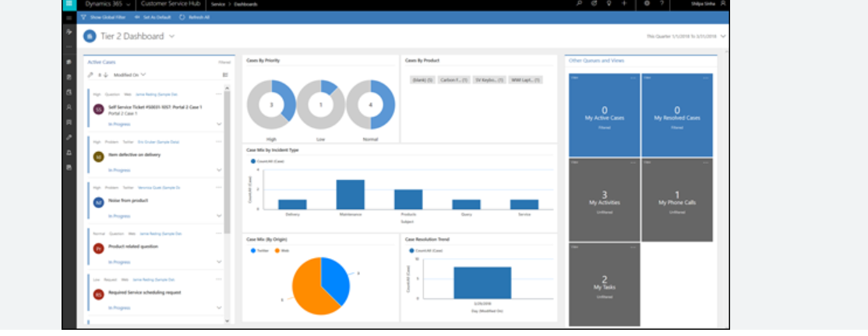Filter by the WWI Lapt... (1) product tag
This screenshot has width=868, height=336.
[525, 80]
